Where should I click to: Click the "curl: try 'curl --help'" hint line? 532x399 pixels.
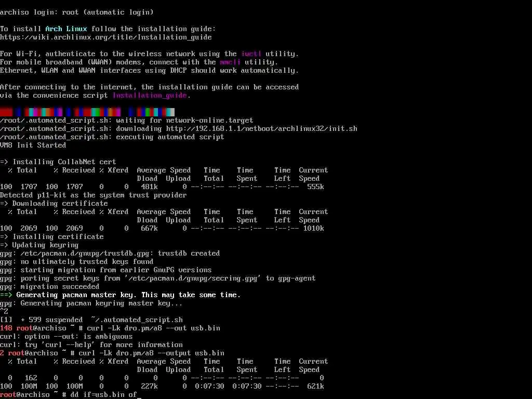[x=91, y=345]
